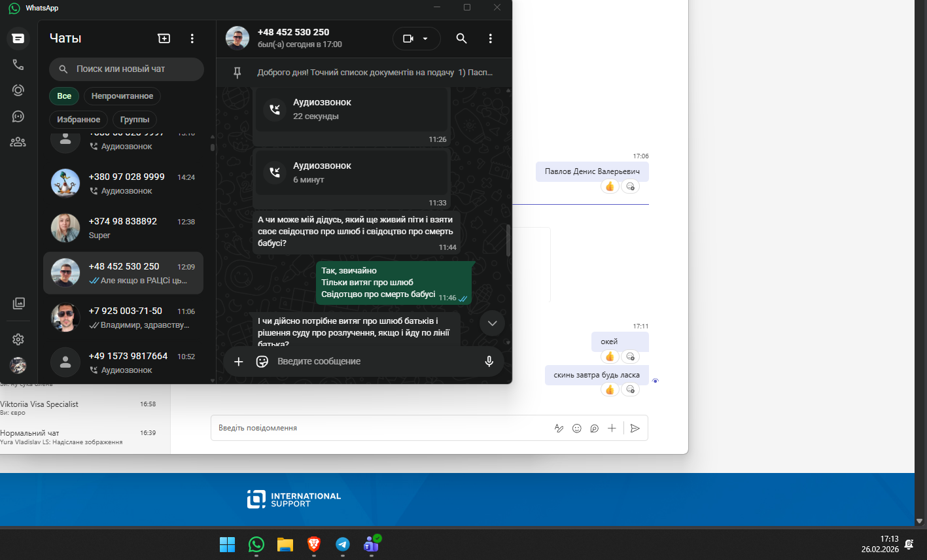Open File Explorer from the taskbar
927x560 pixels.
[285, 544]
